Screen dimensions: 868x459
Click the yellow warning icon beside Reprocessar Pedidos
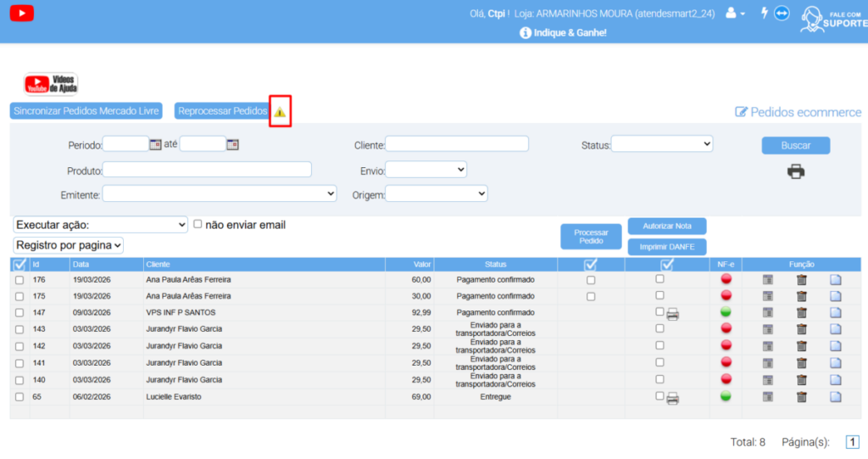pos(280,112)
